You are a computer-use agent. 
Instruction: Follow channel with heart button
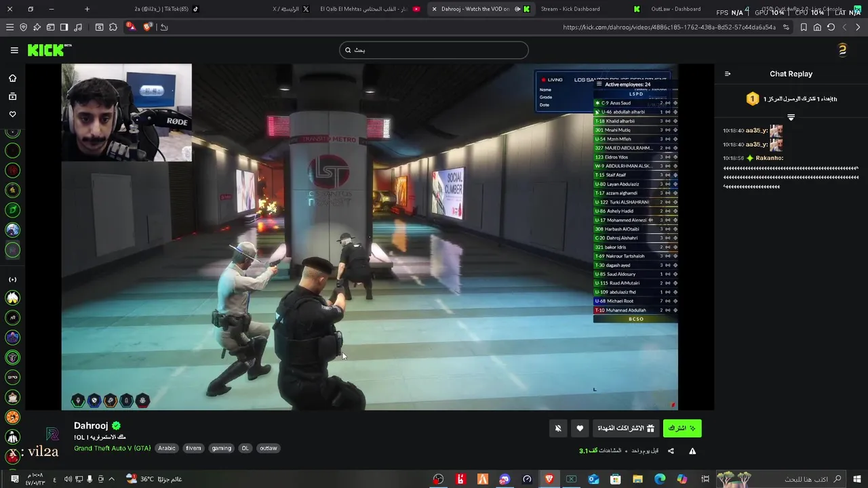tap(580, 428)
